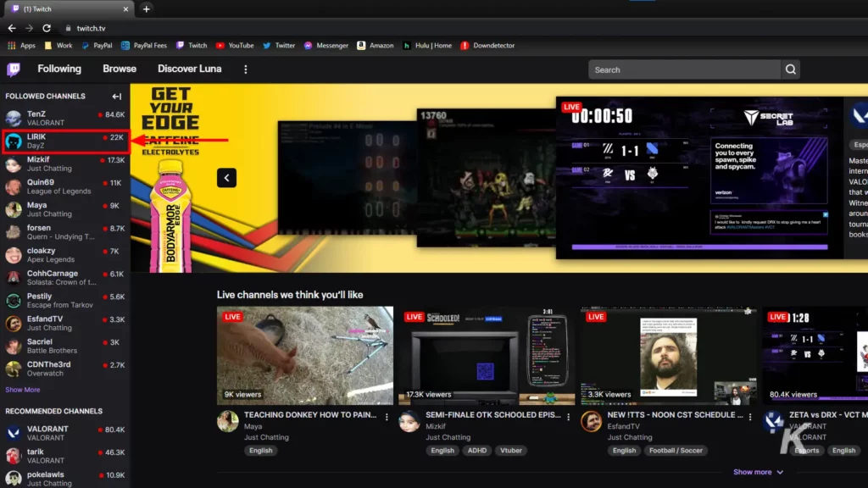The image size is (868, 488).
Task: Open Mizkif channel avatar in sidebar
Action: tap(14, 164)
